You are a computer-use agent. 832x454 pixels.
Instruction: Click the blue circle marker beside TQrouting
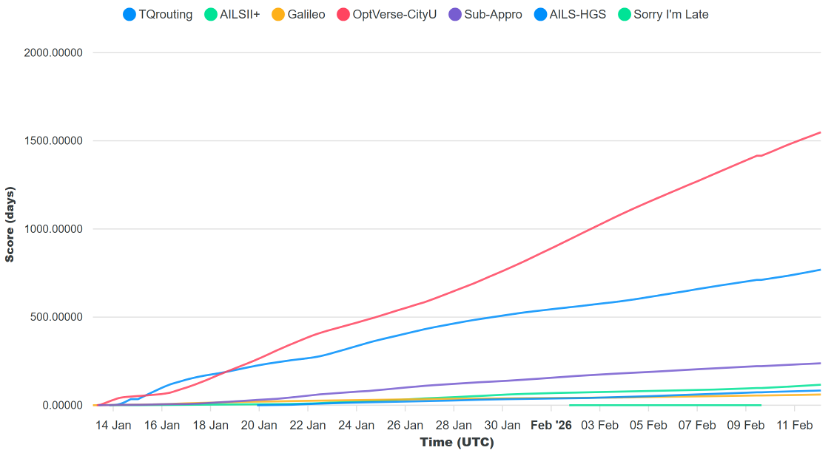pos(129,15)
